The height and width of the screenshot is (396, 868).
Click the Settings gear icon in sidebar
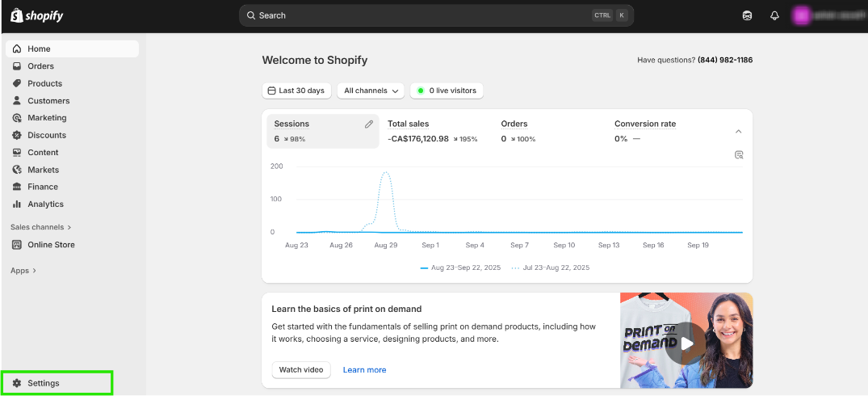(x=17, y=383)
